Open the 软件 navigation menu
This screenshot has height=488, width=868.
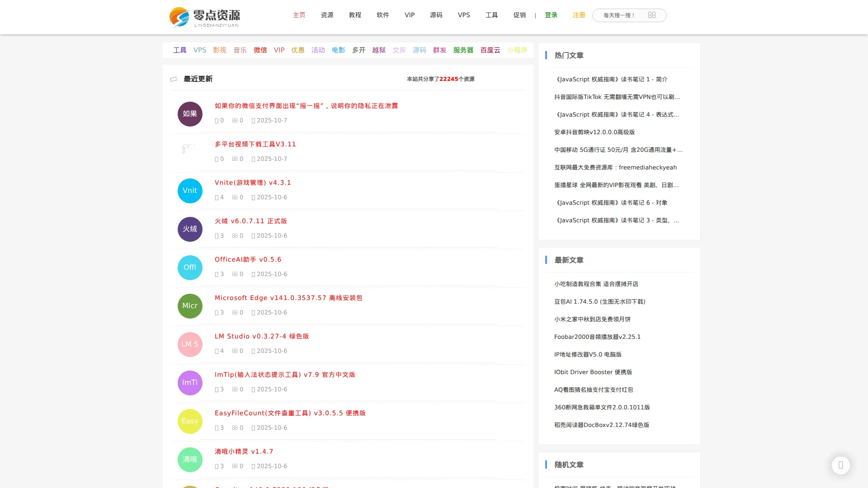(382, 15)
